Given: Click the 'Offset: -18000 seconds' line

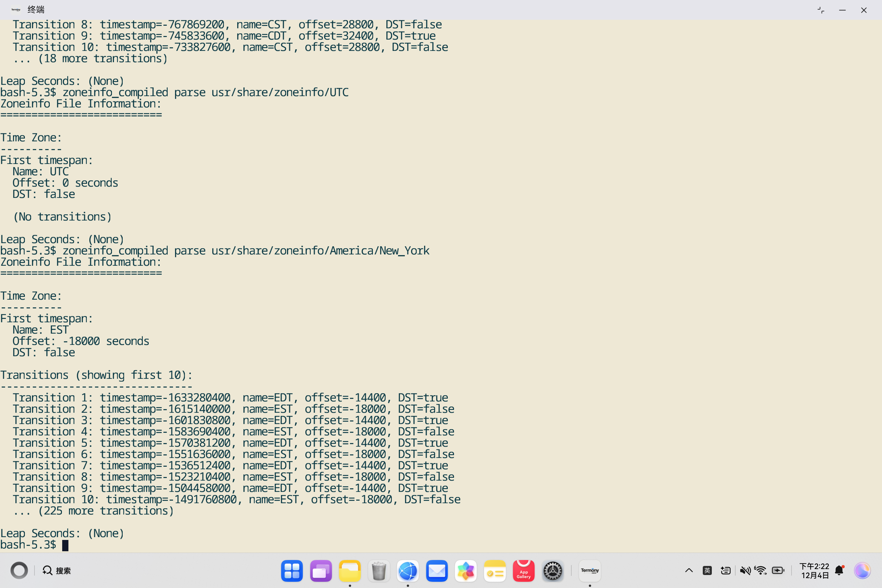Looking at the screenshot, I should click(81, 341).
